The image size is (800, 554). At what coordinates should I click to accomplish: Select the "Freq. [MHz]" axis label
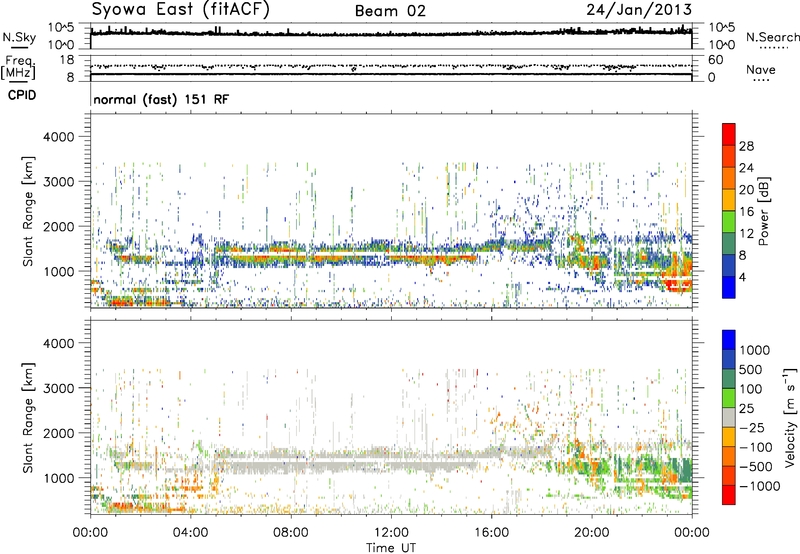[18, 68]
